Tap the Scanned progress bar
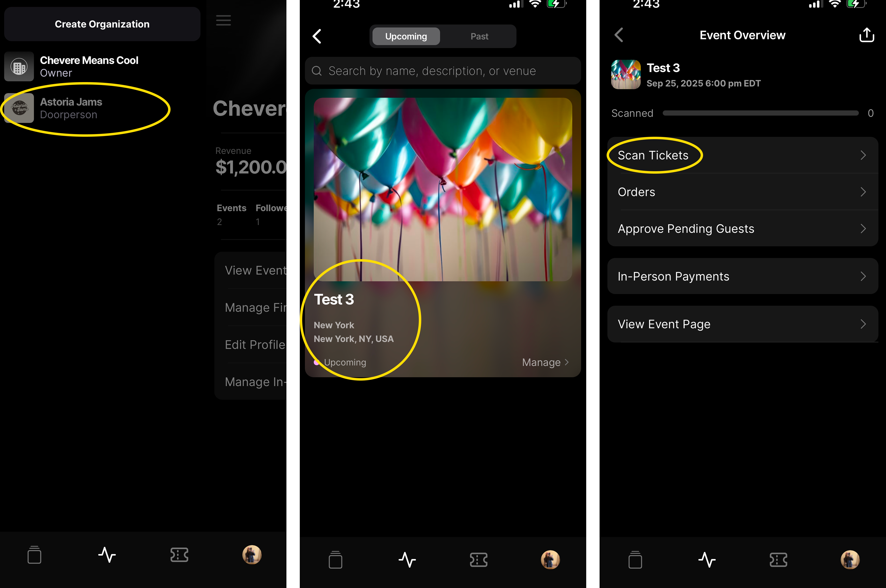886x588 pixels. tap(760, 113)
